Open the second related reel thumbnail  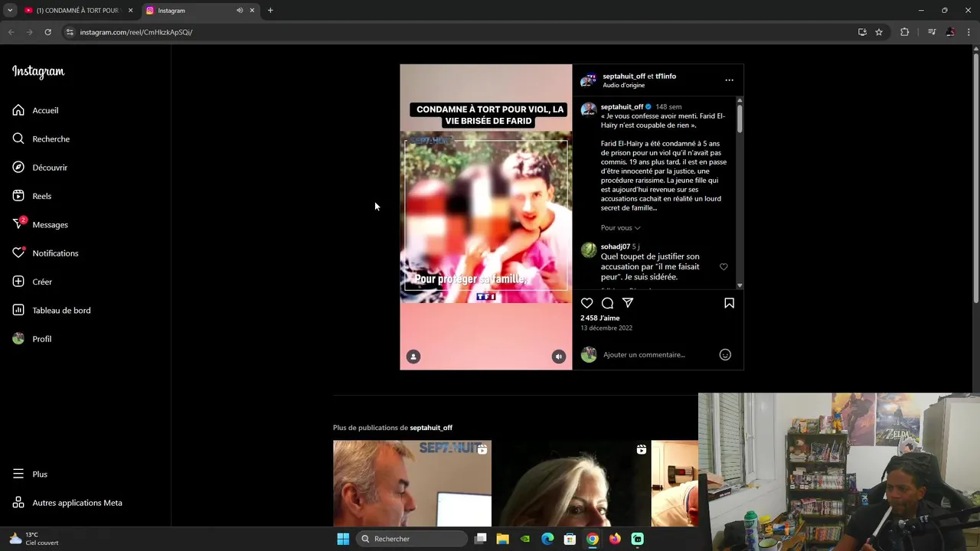coord(571,484)
